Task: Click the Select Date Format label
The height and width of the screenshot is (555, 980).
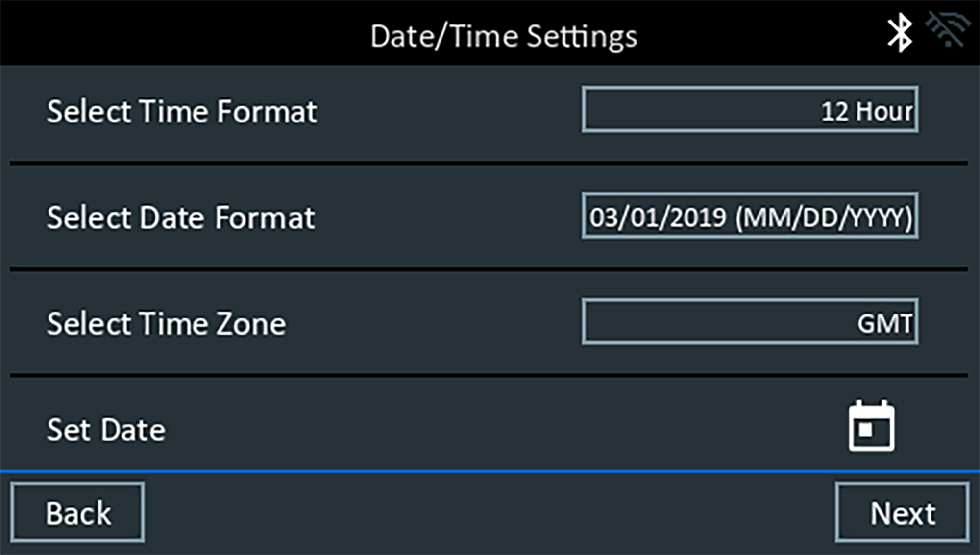Action: (180, 217)
